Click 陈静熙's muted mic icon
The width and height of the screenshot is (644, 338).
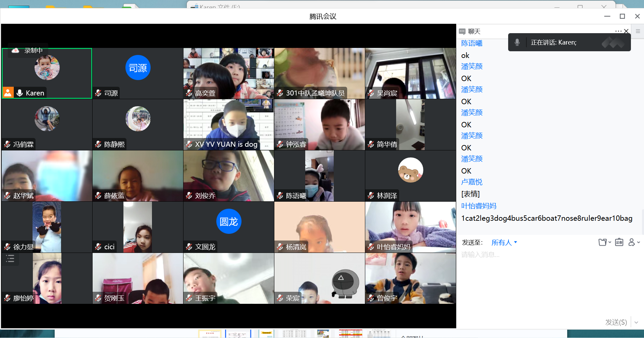(x=98, y=144)
